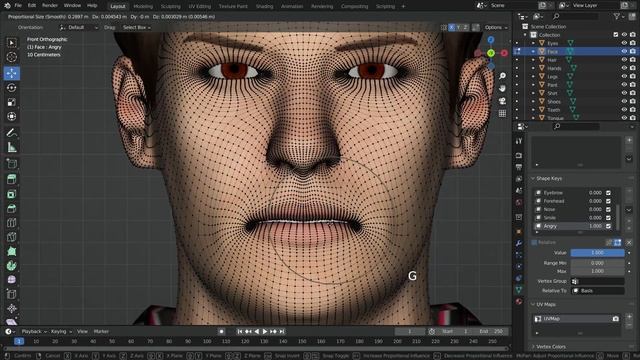Image resolution: width=640 pixels, height=360 pixels.
Task: Uncheck the Collection exclude checkbox
Action: coord(616,35)
